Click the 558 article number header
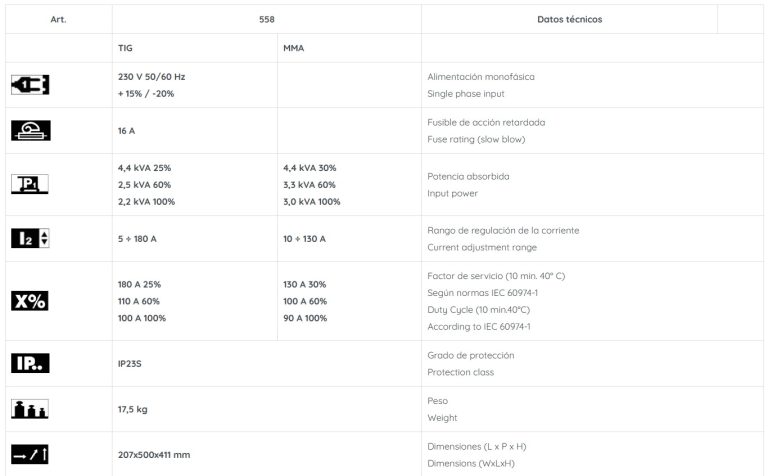768x476 pixels. point(266,19)
